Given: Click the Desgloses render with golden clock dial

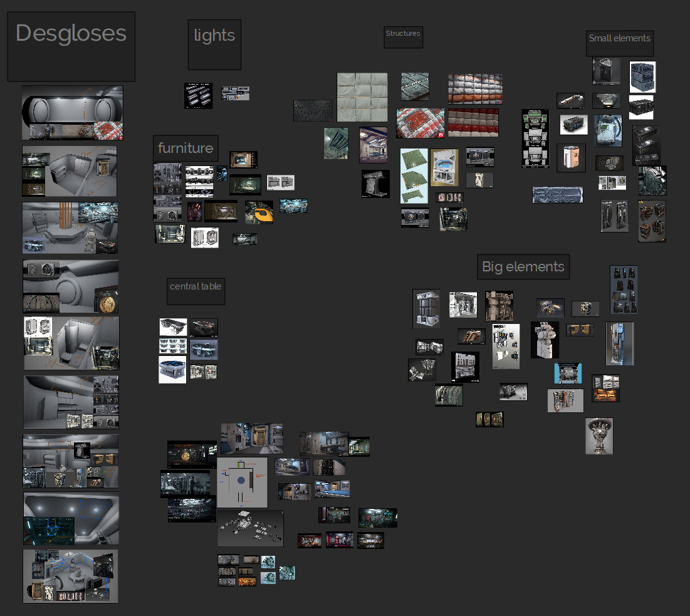Looking at the screenshot, I should coord(71,286).
